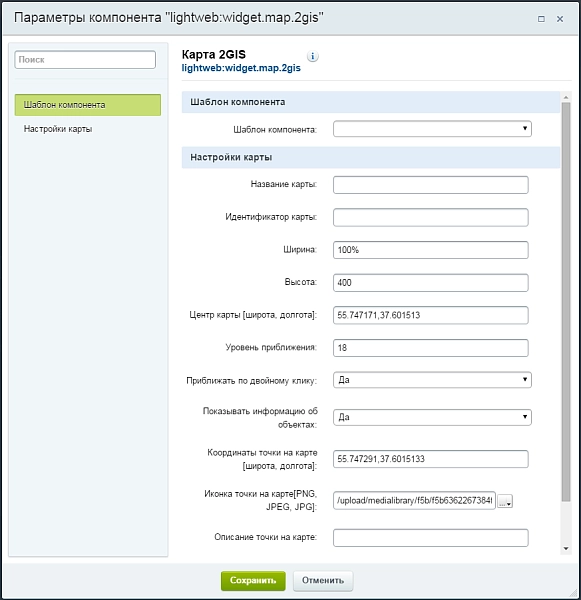Image resolution: width=581 pixels, height=600 pixels.
Task: Click the Идентификатор карты field
Action: 431,217
